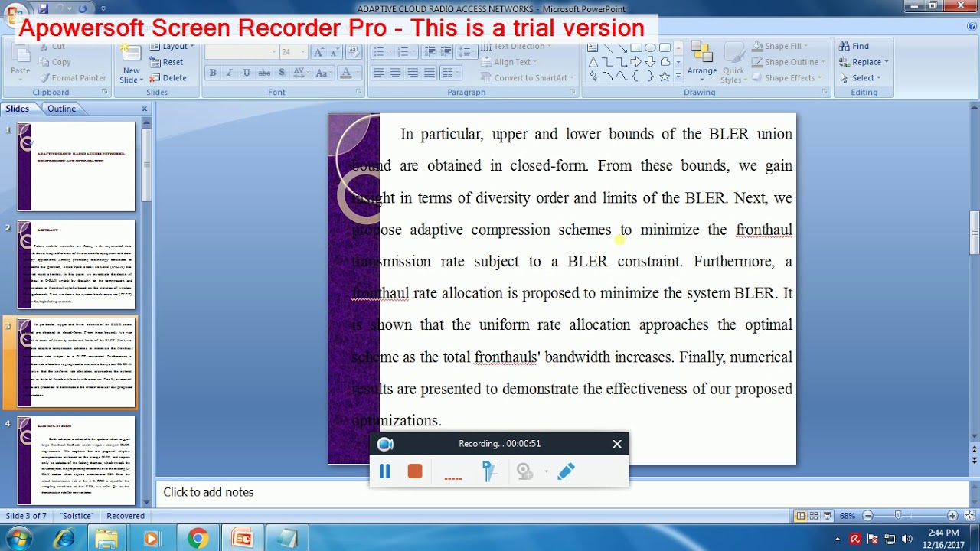Click Zoom In plus button
This screenshot has width=980, height=551.
[952, 516]
